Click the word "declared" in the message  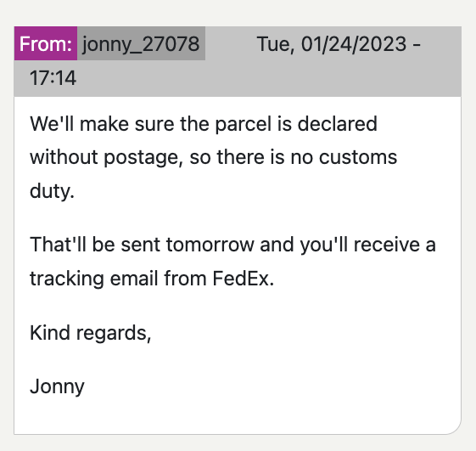click(x=337, y=124)
